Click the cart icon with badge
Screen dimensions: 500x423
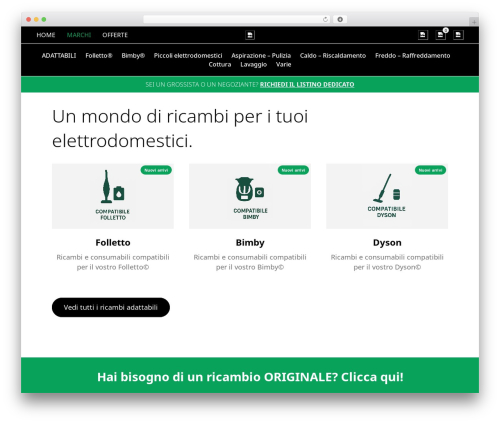coord(441,35)
